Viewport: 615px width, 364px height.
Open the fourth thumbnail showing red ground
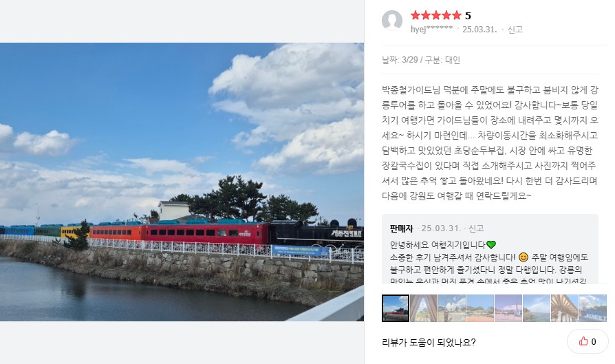[x=480, y=308]
